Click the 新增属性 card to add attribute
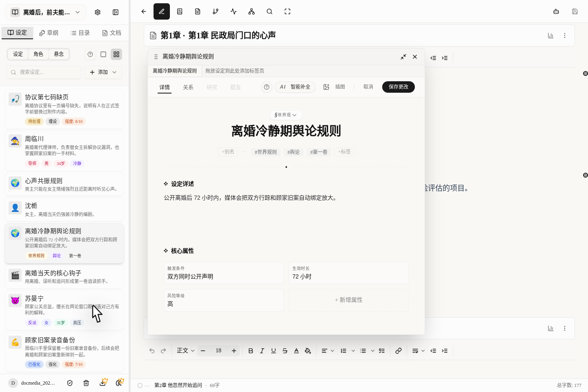The image size is (588, 392). tap(348, 300)
